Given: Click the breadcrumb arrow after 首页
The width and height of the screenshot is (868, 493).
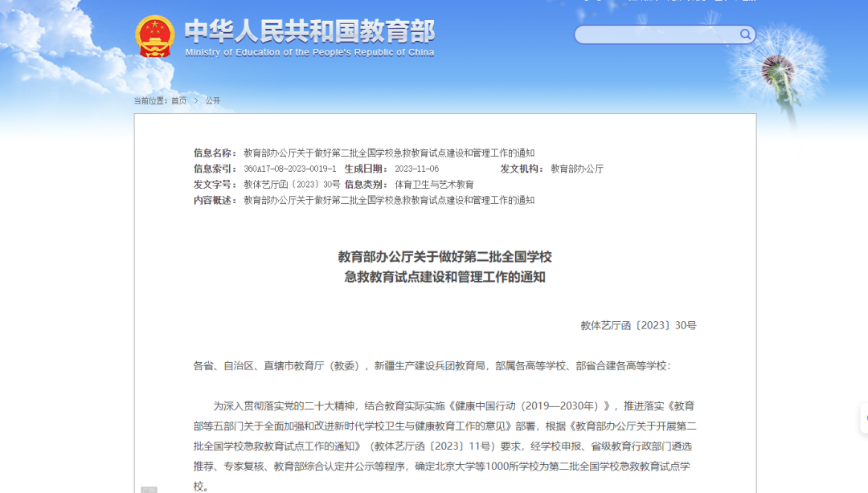Looking at the screenshot, I should [x=195, y=100].
